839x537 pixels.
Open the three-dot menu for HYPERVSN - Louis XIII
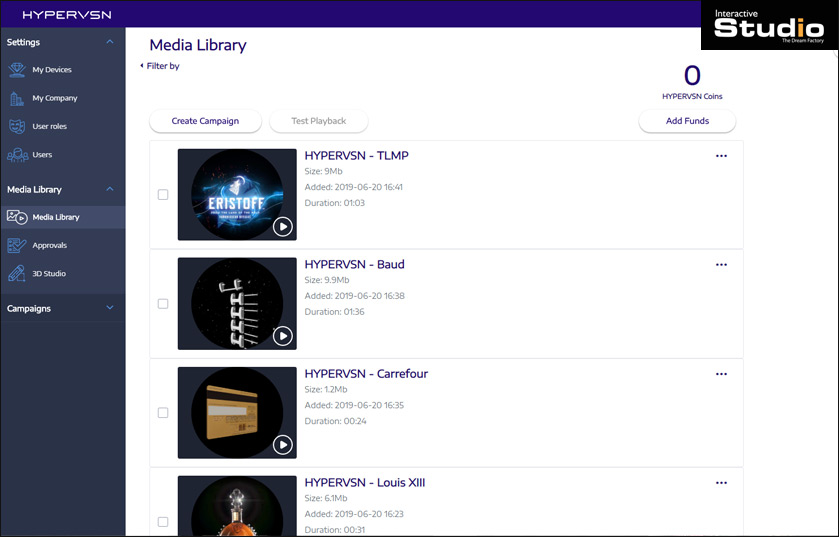[721, 483]
